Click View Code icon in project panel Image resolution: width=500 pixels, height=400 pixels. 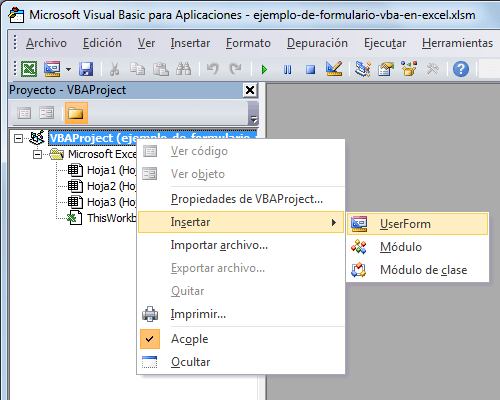point(24,113)
